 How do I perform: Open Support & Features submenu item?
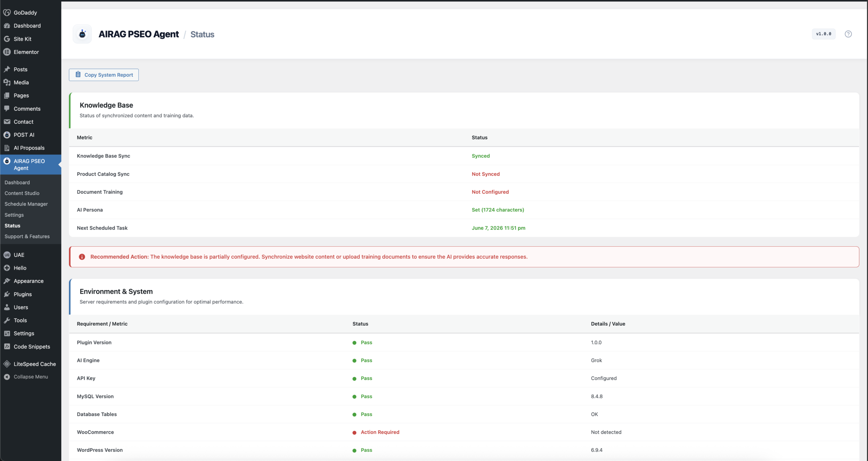tap(27, 236)
